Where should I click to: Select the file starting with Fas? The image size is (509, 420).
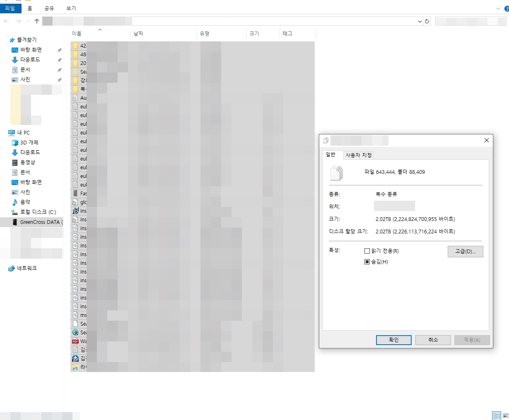[193, 194]
